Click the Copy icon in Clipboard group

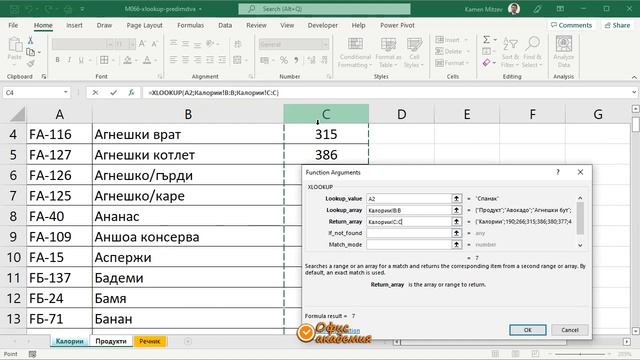pos(30,52)
